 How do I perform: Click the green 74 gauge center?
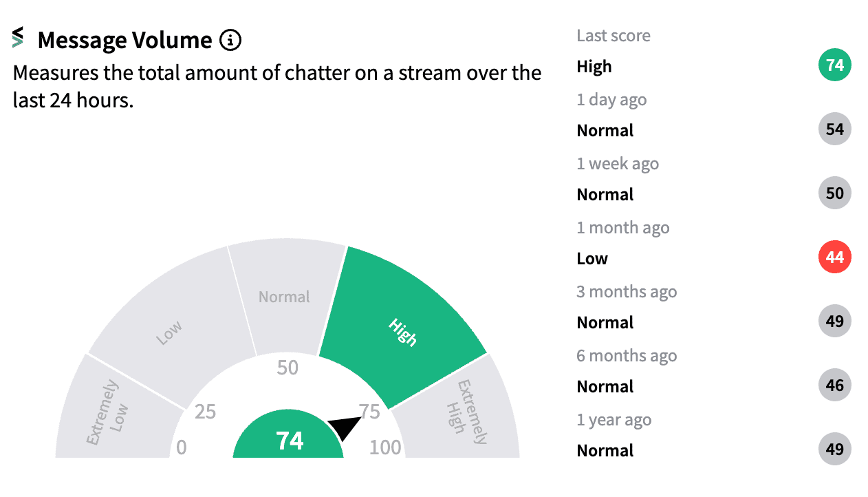[289, 441]
